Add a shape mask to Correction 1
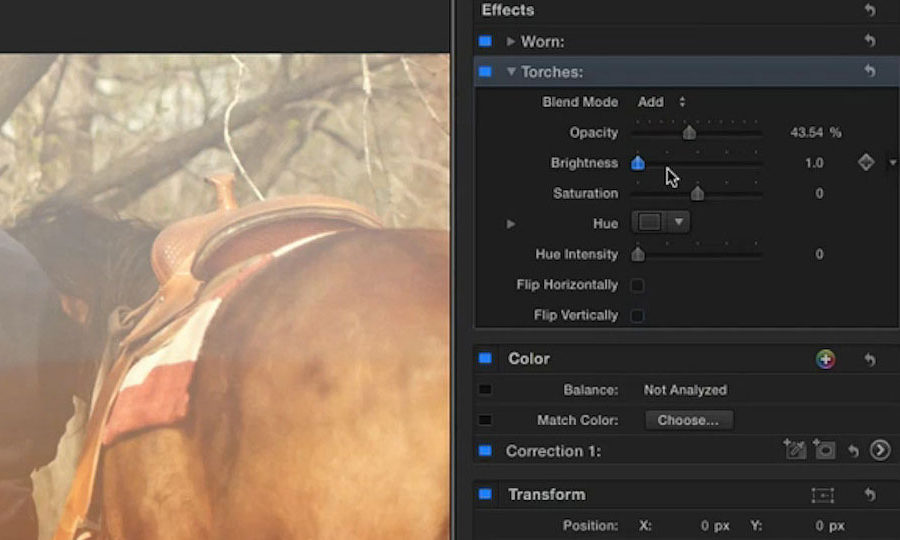Image resolution: width=900 pixels, height=540 pixels. [x=824, y=450]
